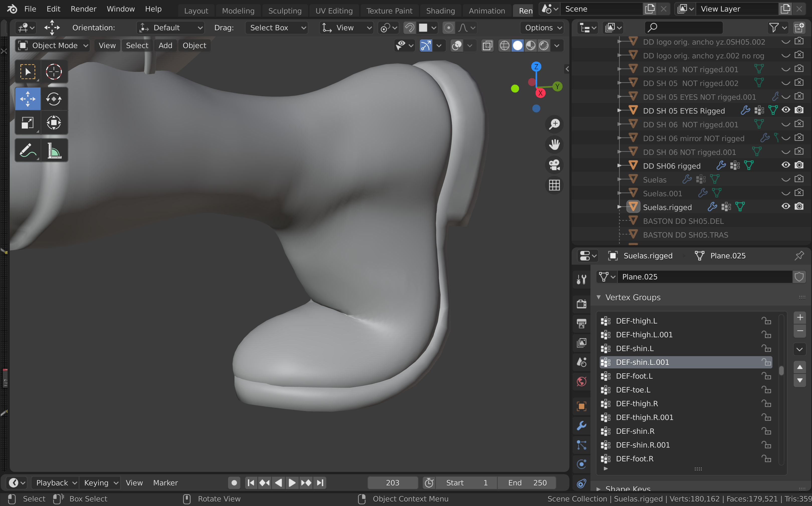This screenshot has width=812, height=506.
Task: Hide Suelas.rigged with the eye icon
Action: [x=786, y=207]
